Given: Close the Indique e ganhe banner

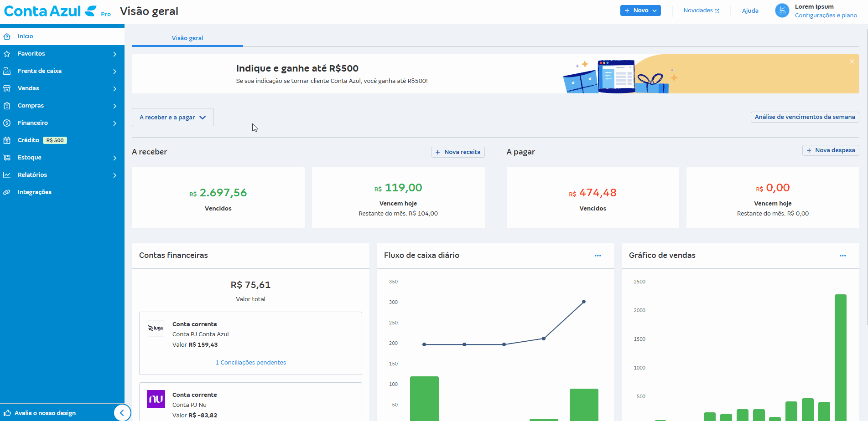Looking at the screenshot, I should [x=852, y=62].
